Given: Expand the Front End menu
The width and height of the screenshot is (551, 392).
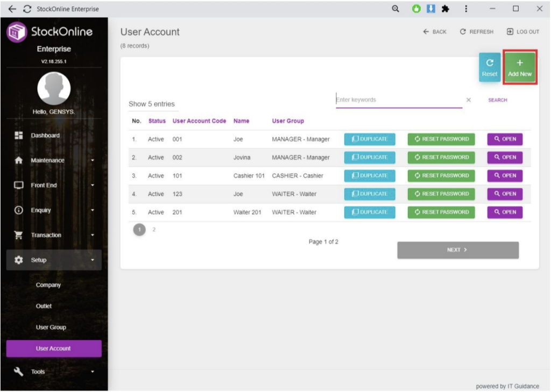Looking at the screenshot, I should tap(92, 186).
